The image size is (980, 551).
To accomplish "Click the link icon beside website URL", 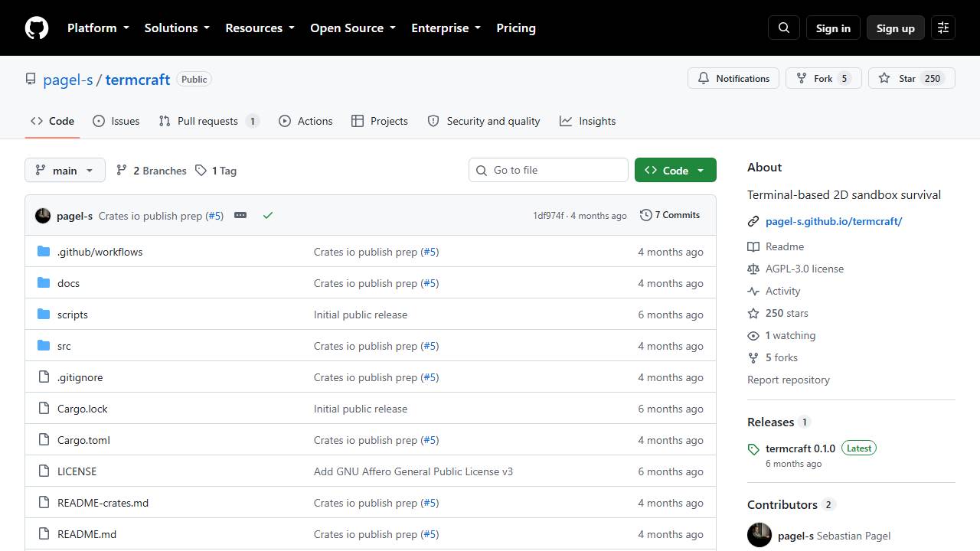I will (753, 221).
